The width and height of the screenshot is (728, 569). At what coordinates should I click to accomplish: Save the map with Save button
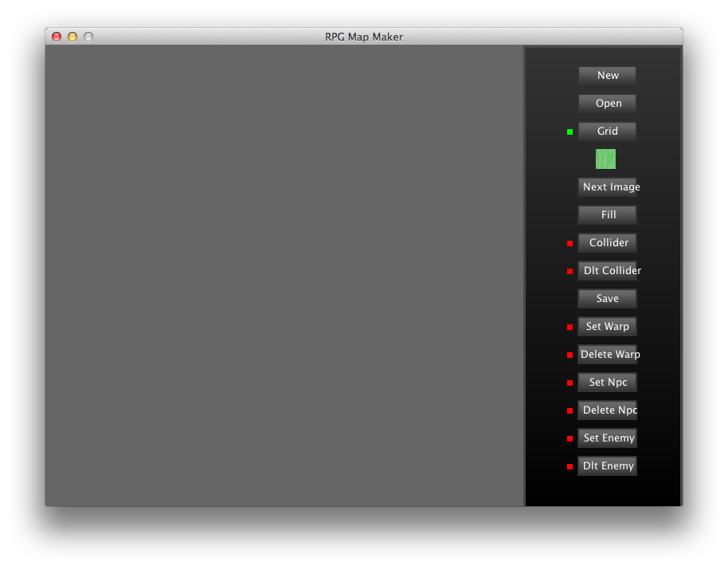point(607,298)
